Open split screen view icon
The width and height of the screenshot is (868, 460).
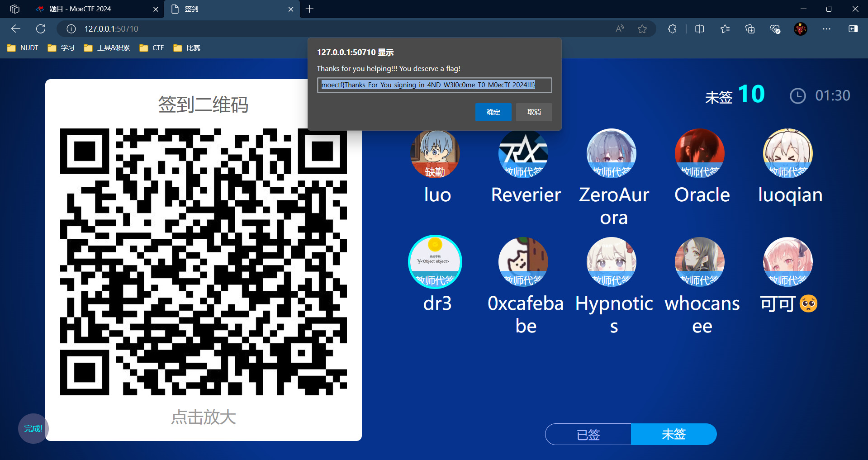click(x=699, y=29)
